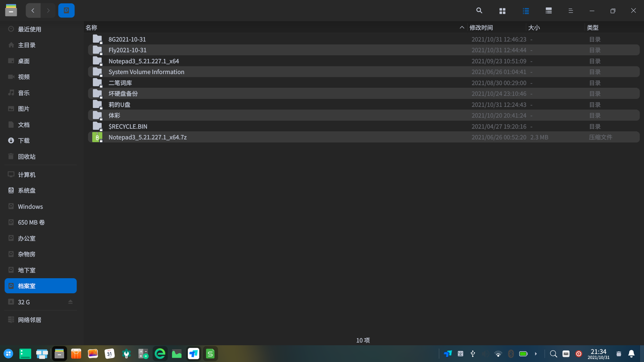The image size is (644, 362).
Task: Toggle sort order arrow in name column
Action: (462, 27)
